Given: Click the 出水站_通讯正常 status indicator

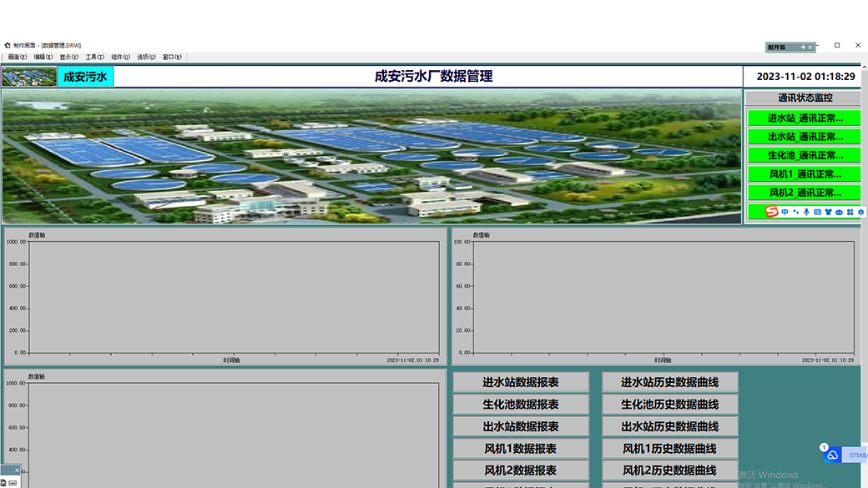Looking at the screenshot, I should (x=805, y=137).
